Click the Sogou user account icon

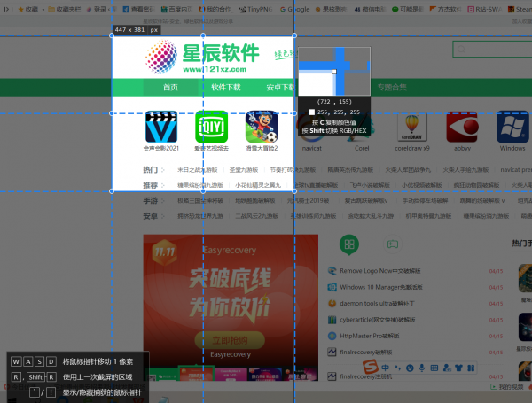(447, 368)
